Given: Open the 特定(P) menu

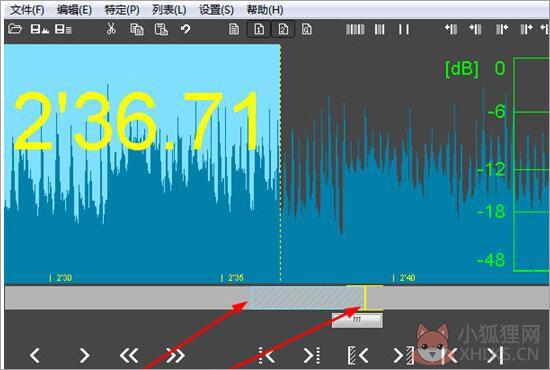Looking at the screenshot, I should pyautogui.click(x=122, y=10).
